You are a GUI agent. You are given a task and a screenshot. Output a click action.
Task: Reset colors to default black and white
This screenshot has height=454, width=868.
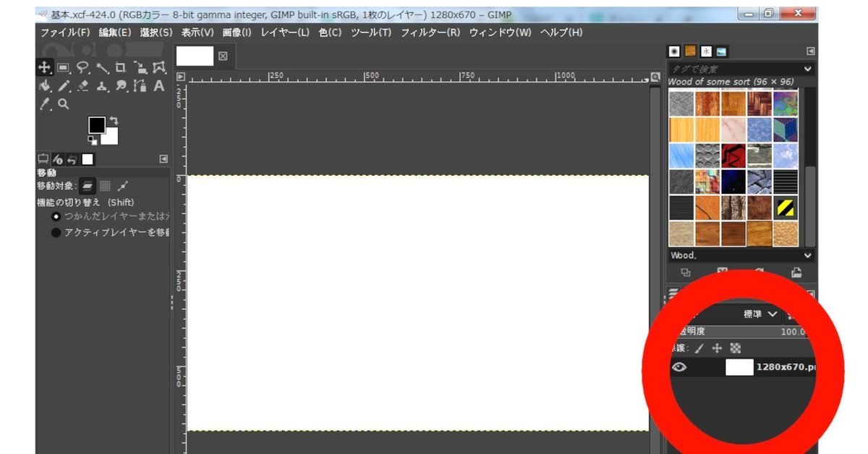[x=93, y=139]
